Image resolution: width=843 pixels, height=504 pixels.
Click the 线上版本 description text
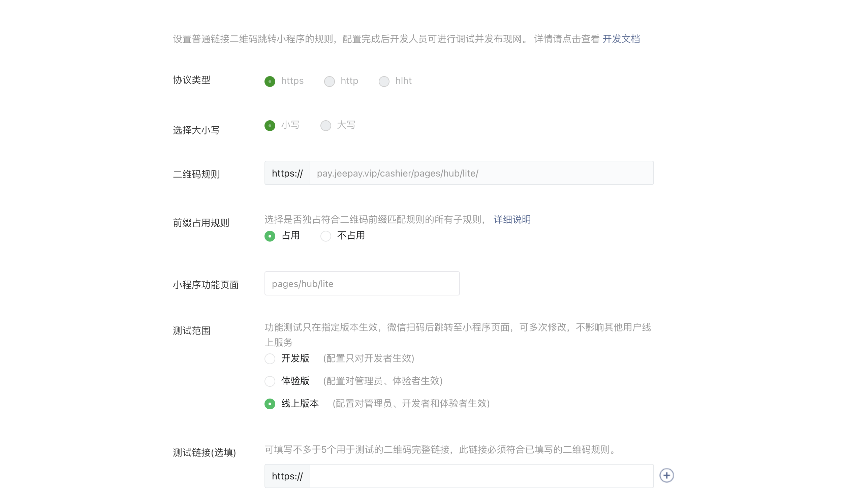click(x=411, y=404)
